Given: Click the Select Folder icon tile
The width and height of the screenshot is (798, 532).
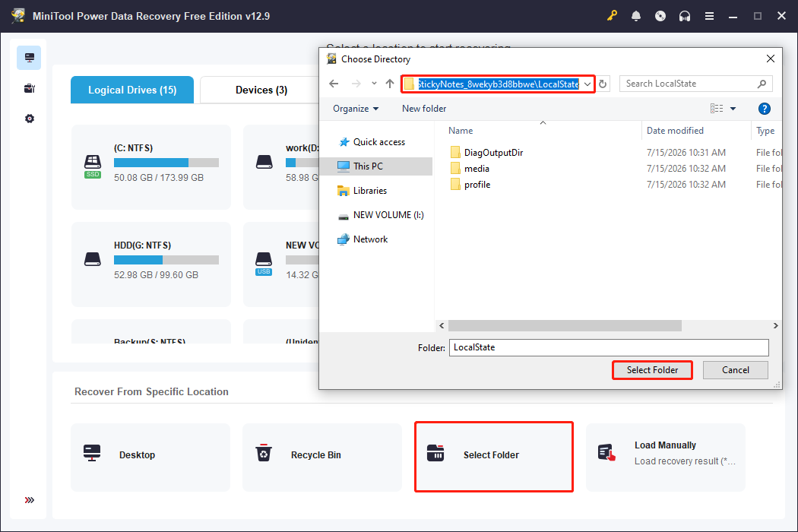Looking at the screenshot, I should (435, 453).
